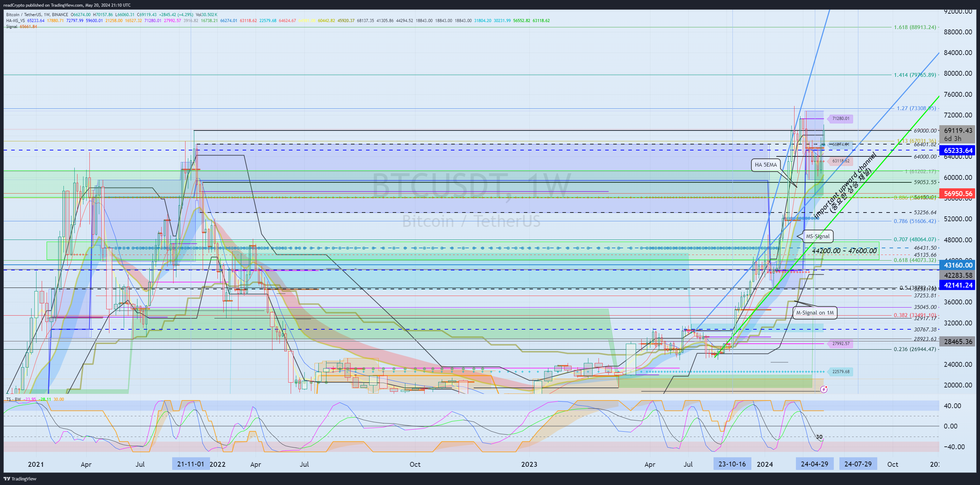
Task: Select the M-Signal on 1M callout label
Action: click(x=815, y=313)
